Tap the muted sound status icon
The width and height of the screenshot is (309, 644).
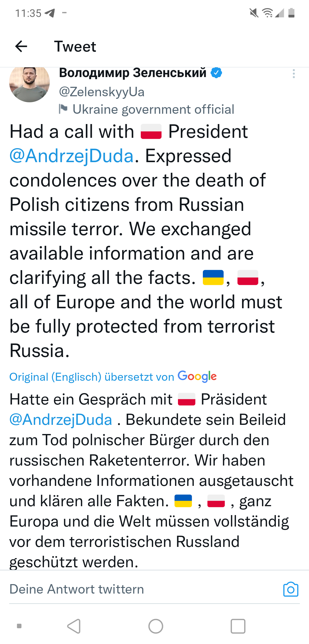click(253, 13)
